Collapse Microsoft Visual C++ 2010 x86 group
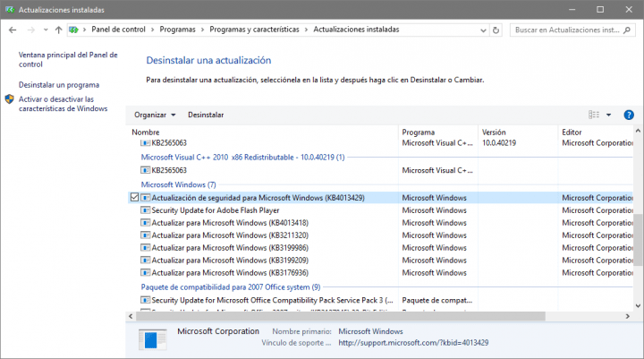This screenshot has width=644, height=359. pos(242,157)
